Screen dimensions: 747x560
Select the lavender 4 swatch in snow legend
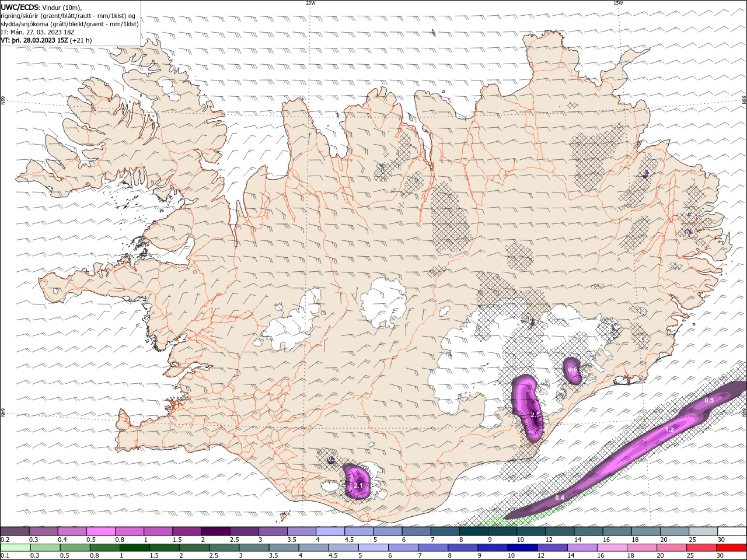[x=330, y=531]
